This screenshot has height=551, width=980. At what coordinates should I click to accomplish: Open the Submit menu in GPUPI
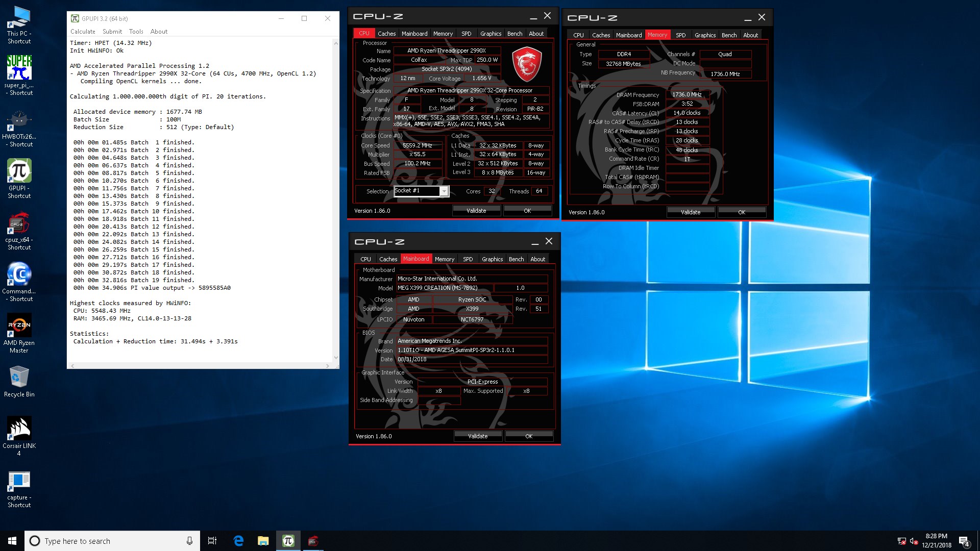[x=112, y=32]
